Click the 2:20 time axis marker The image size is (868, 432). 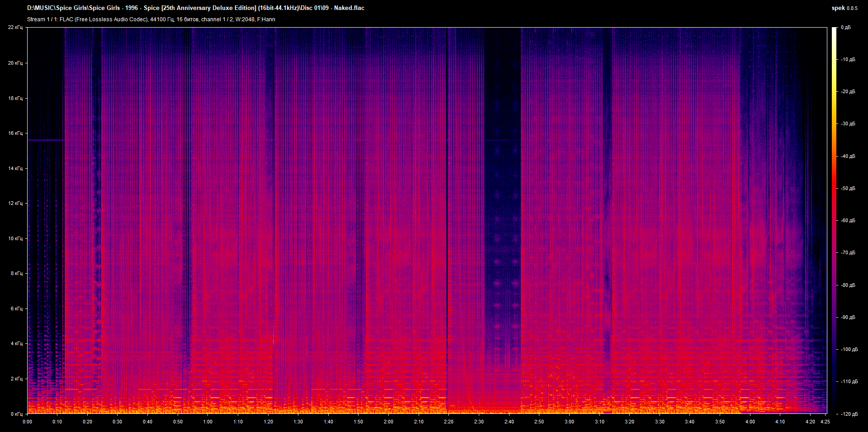[448, 422]
